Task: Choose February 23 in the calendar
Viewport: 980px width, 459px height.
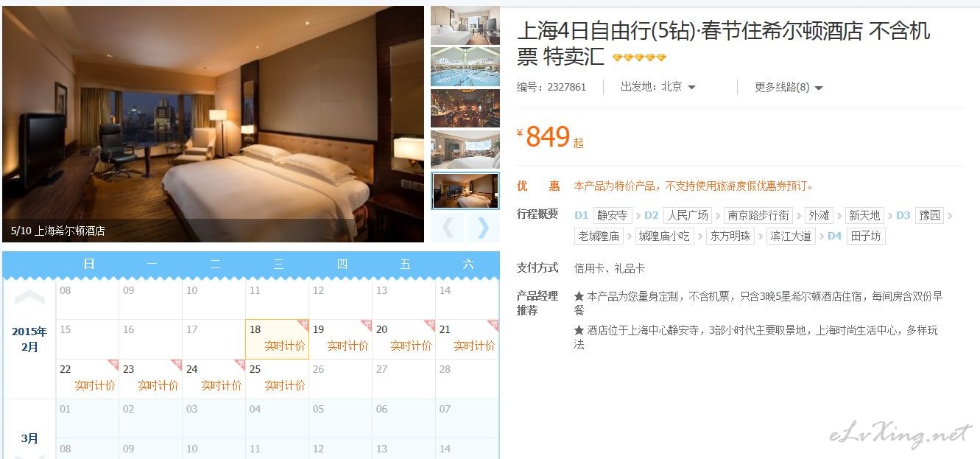Action: 150,379
